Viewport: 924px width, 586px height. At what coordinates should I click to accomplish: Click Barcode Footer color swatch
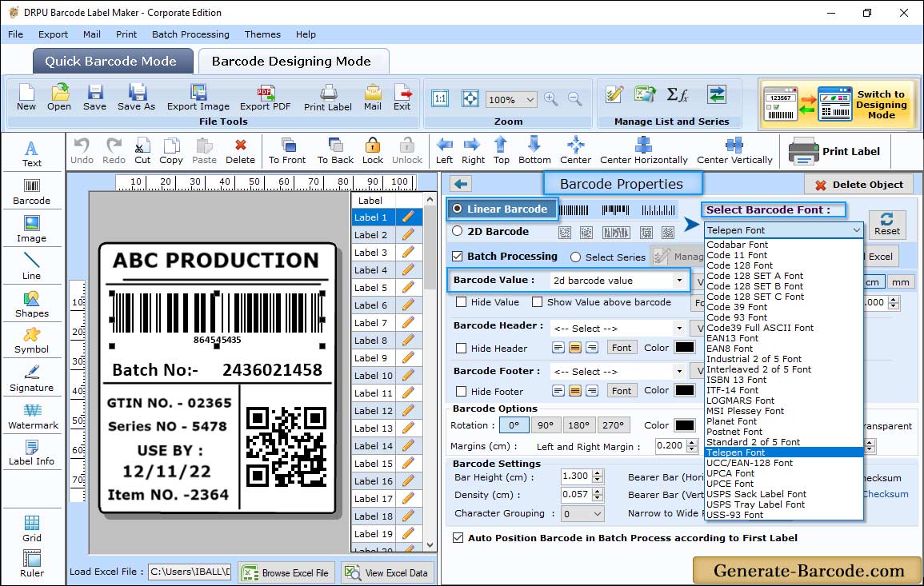[684, 390]
